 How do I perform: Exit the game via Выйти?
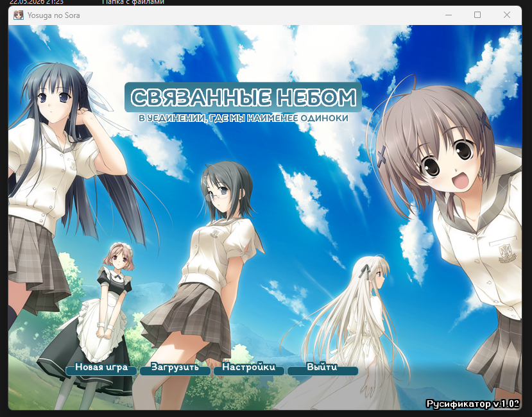pos(322,368)
